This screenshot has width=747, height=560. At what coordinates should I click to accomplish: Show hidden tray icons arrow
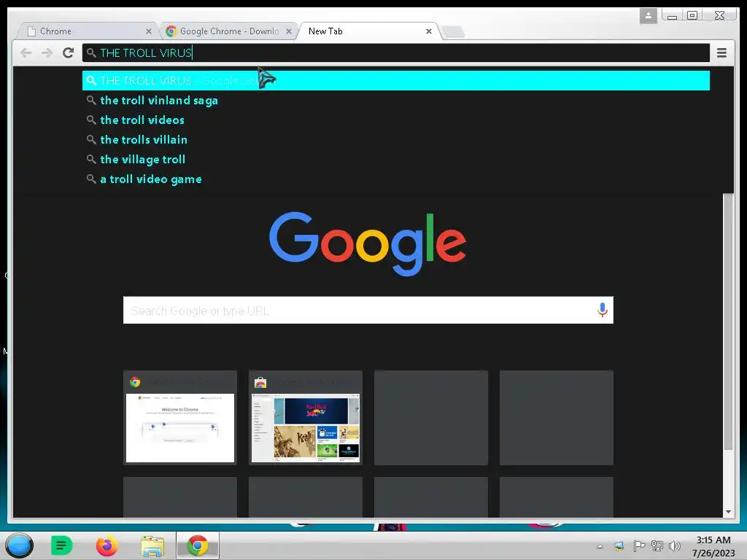600,546
